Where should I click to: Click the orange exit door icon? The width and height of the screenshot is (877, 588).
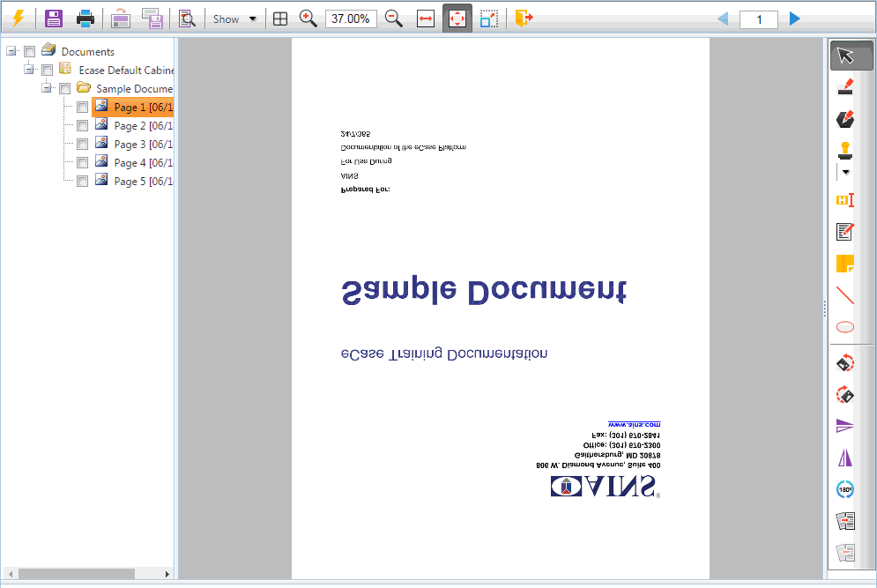pyautogui.click(x=524, y=19)
